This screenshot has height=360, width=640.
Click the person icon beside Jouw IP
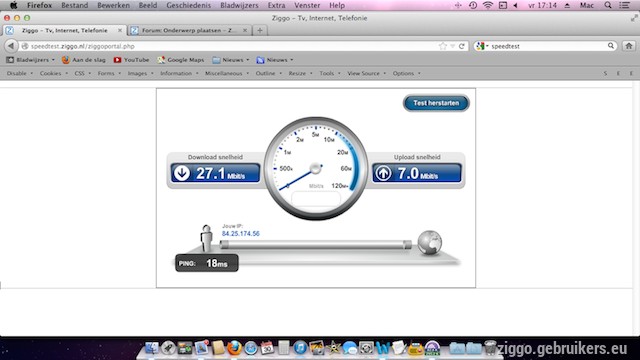click(x=207, y=238)
